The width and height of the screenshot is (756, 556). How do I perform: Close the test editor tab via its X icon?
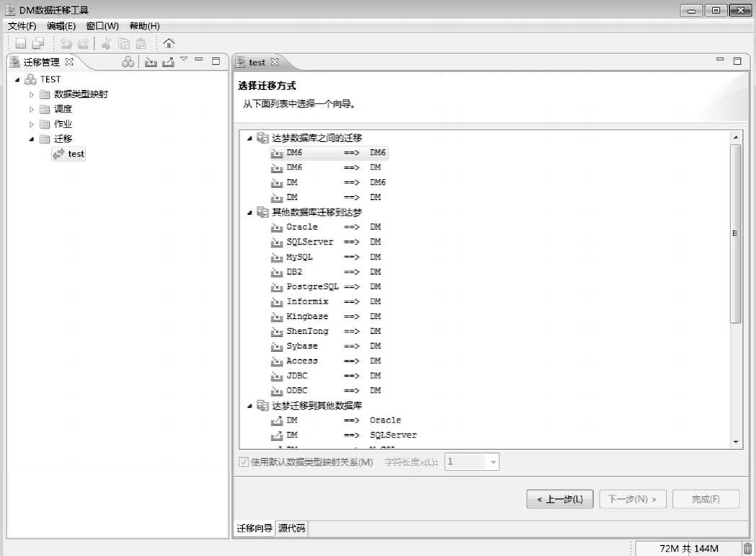click(275, 62)
